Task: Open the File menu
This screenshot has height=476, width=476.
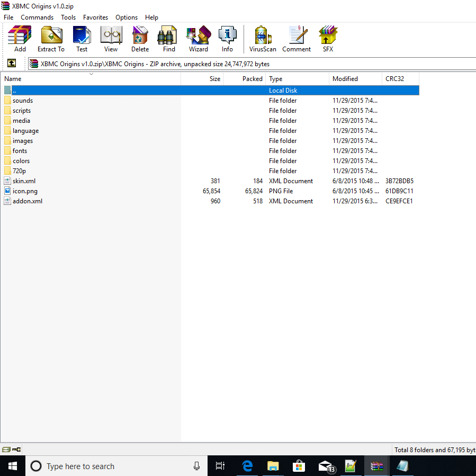Action: click(8, 17)
